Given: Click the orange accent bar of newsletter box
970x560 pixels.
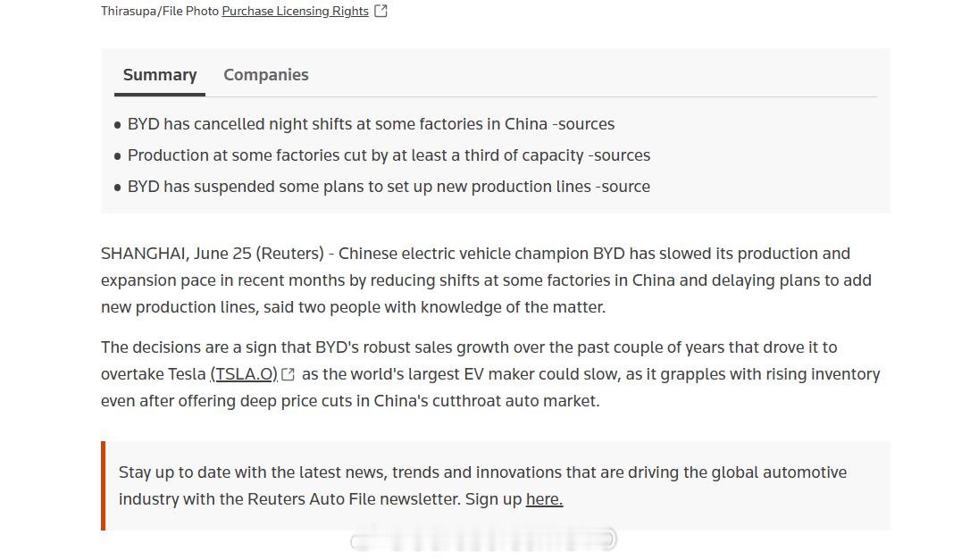Looking at the screenshot, I should tap(104, 486).
